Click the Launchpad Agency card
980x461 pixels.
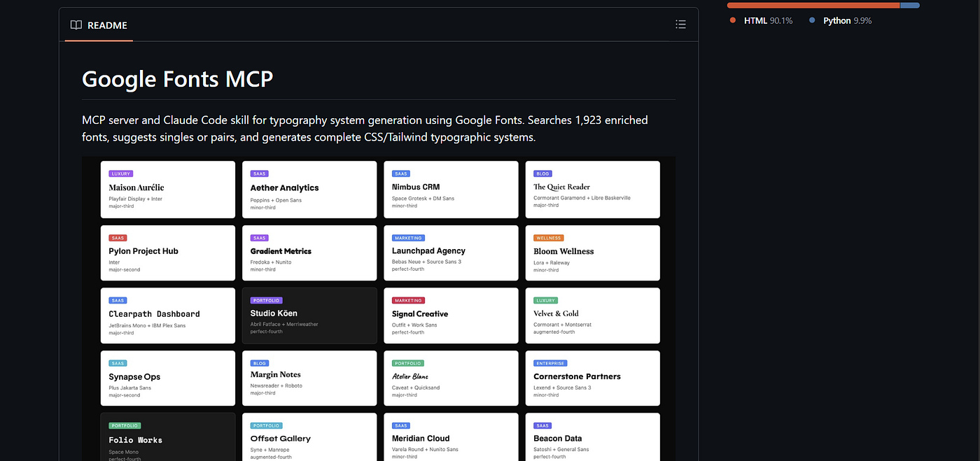tap(451, 253)
